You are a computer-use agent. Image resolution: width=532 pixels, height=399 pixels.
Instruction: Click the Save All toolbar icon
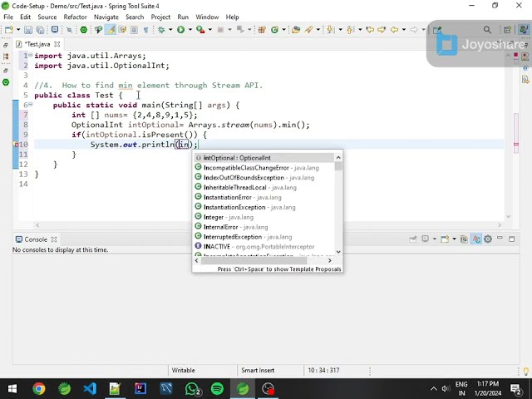[x=40, y=30]
